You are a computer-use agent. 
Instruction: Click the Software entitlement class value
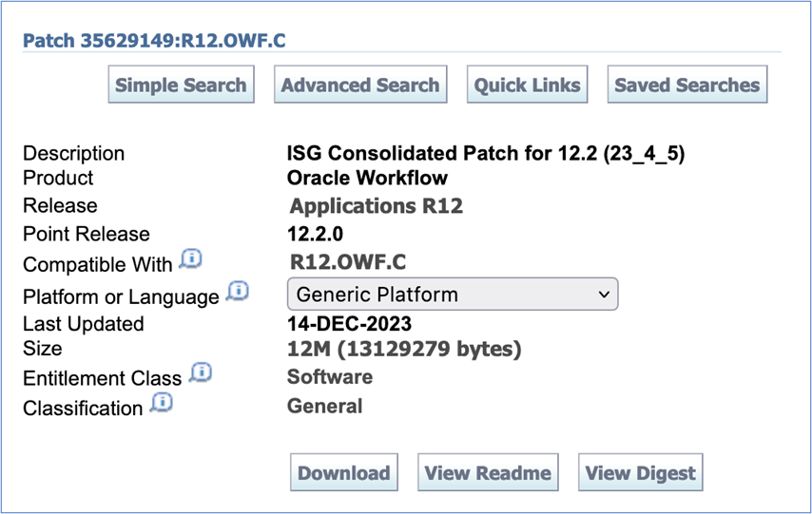(x=329, y=377)
